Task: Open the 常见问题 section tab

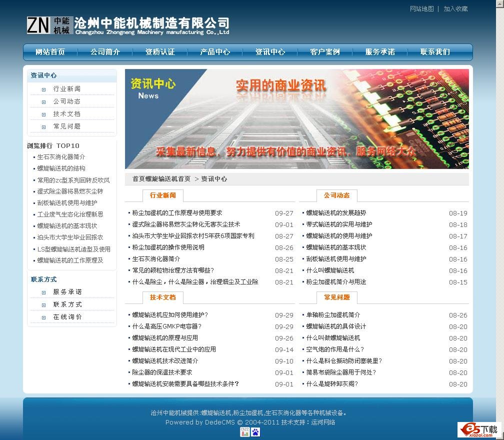Action: pyautogui.click(x=336, y=297)
